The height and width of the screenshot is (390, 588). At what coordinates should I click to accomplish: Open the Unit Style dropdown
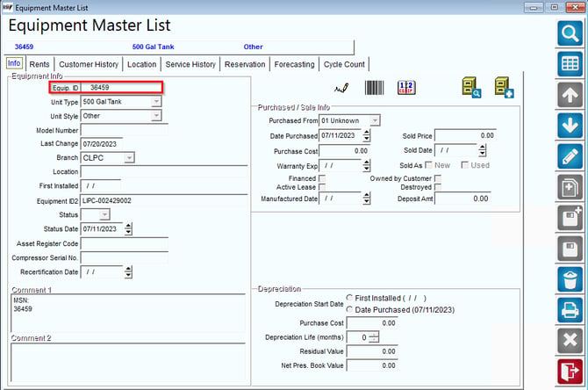156,116
